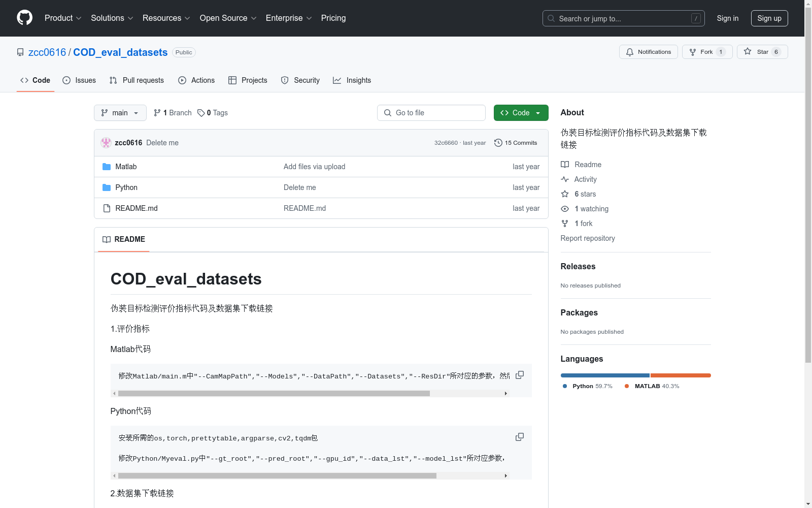This screenshot has width=812, height=508.
Task: Expand the Product menu
Action: pos(63,18)
